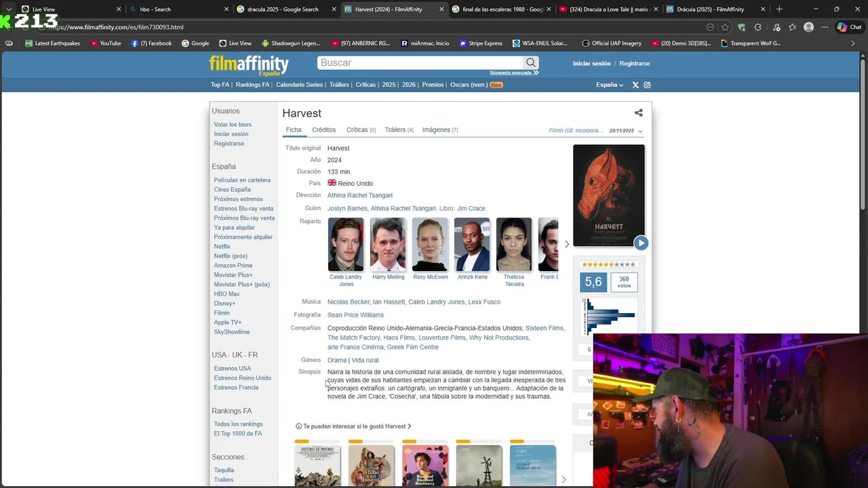The height and width of the screenshot is (488, 868).
Task: Open Búsqueda avanzada link
Action: [x=514, y=73]
